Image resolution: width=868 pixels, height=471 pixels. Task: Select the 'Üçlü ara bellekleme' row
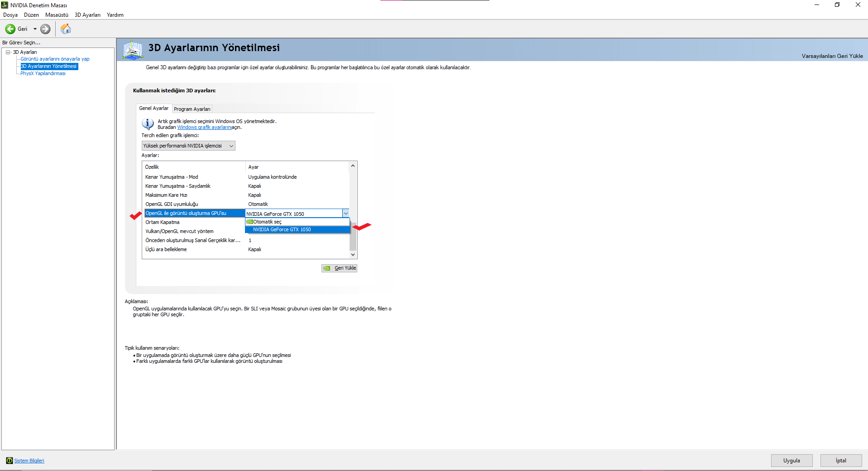click(246, 249)
